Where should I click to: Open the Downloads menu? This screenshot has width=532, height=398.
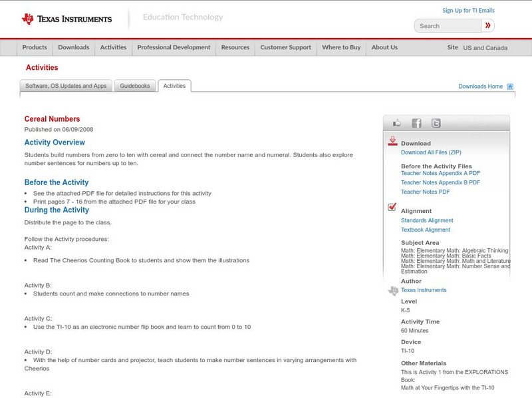(74, 47)
